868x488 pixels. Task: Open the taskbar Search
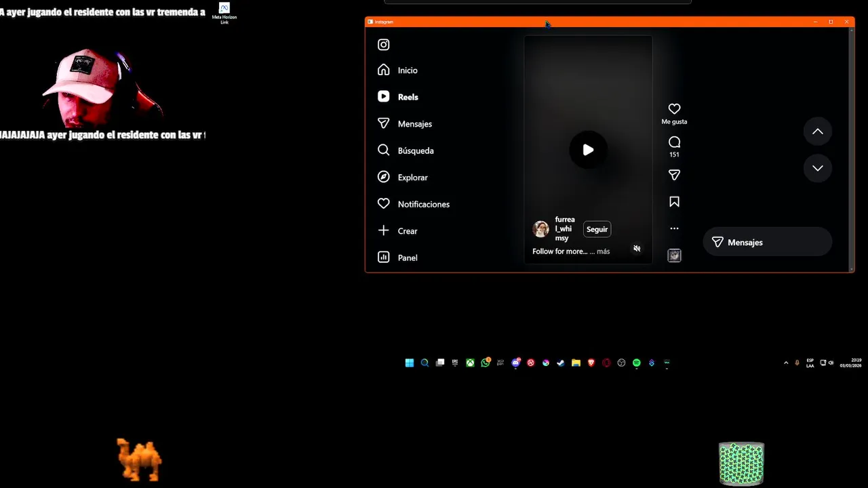click(x=425, y=363)
